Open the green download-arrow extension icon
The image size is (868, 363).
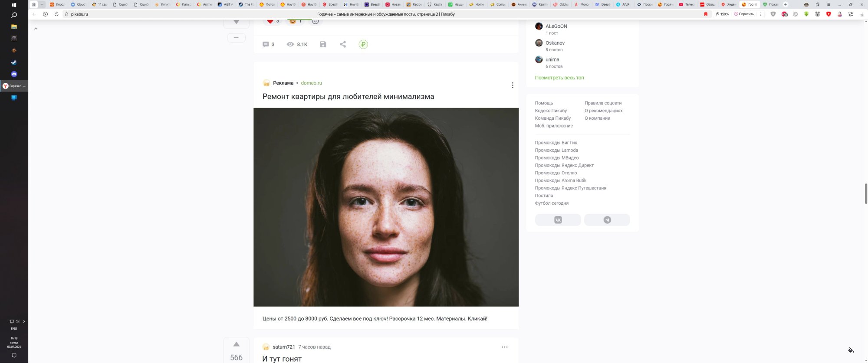coord(806,14)
